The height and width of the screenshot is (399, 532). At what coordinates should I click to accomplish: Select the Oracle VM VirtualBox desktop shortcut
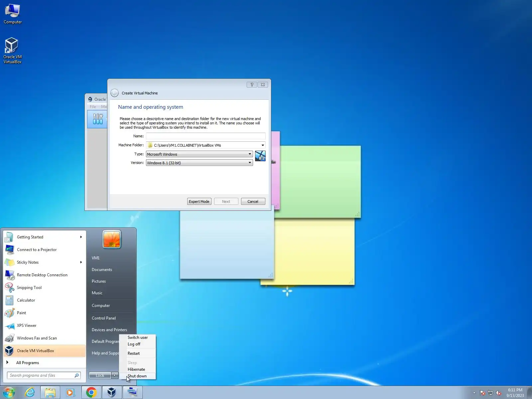click(12, 51)
